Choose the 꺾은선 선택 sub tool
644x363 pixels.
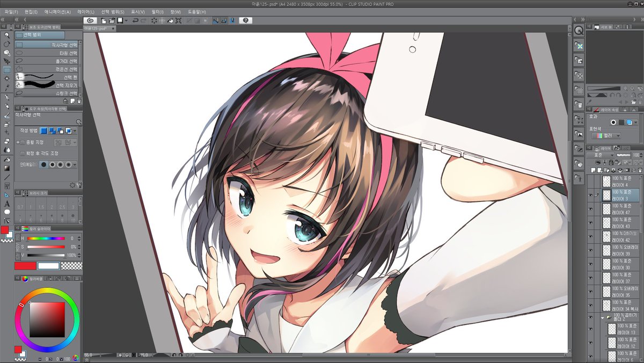coord(47,69)
